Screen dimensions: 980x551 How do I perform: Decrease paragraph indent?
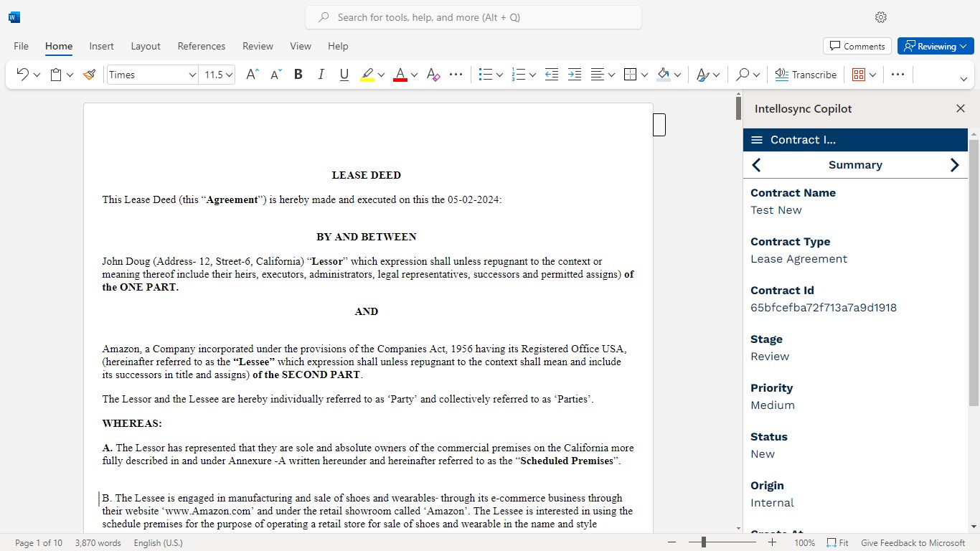click(551, 75)
